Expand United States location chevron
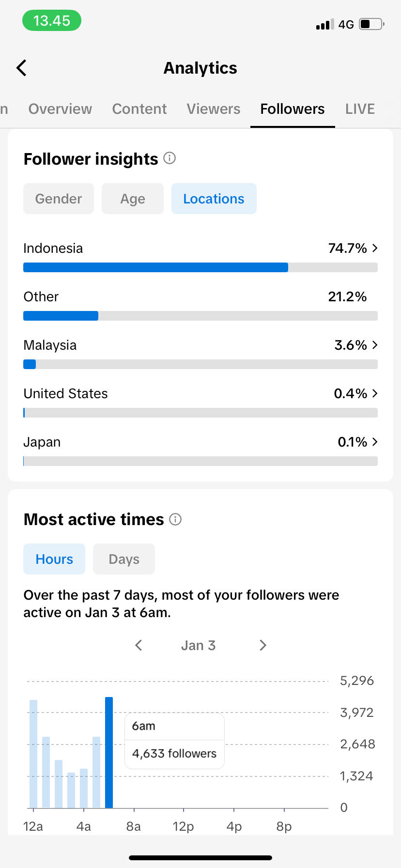This screenshot has height=868, width=401. (x=375, y=393)
